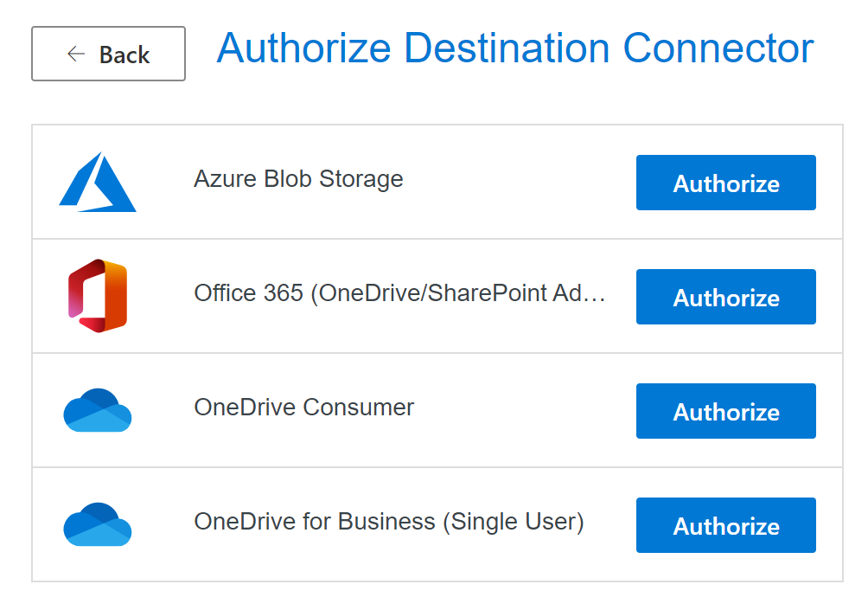Click the "Authorize Destination Connector" heading
Viewport: 868px width, 610px height.
click(x=514, y=48)
